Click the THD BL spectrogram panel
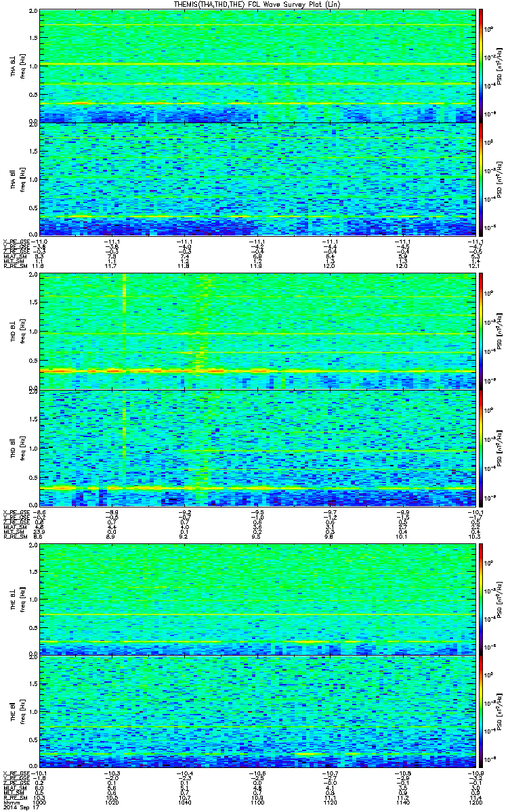 point(257,331)
